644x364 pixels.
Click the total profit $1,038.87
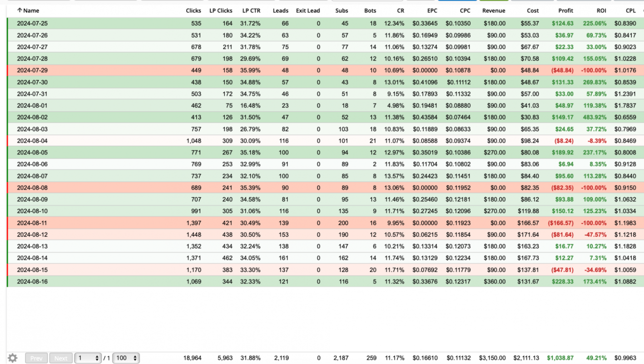560,358
